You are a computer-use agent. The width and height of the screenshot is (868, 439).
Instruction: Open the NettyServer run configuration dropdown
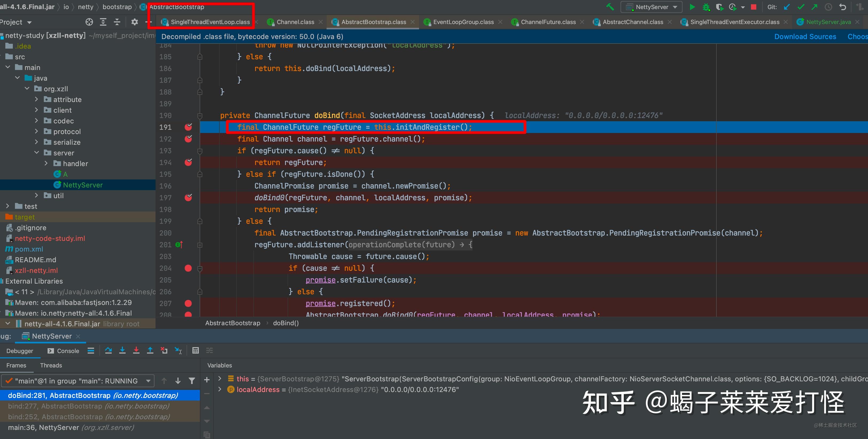[x=675, y=7]
